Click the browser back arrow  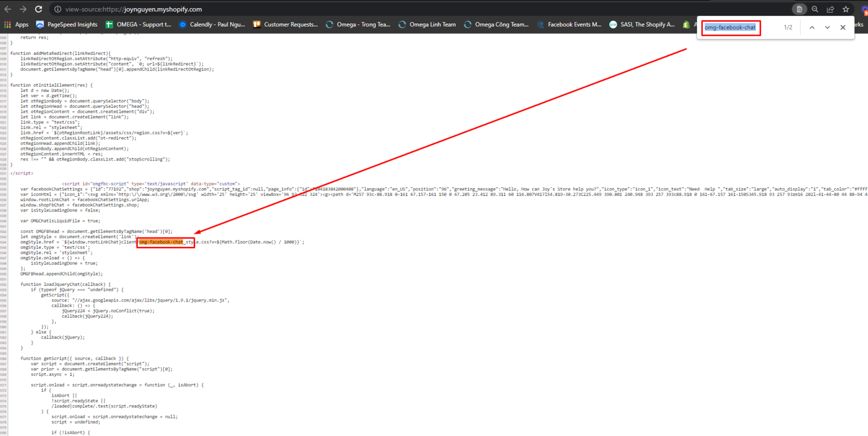point(8,9)
